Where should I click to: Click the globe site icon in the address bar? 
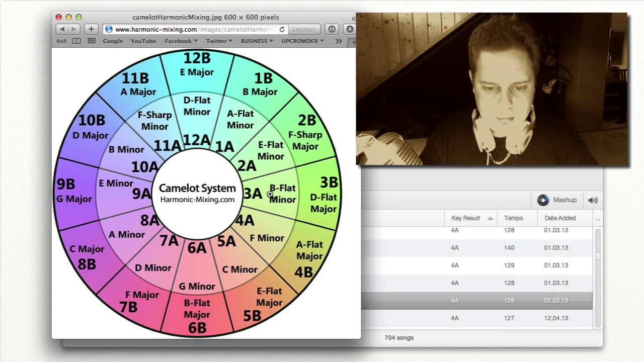click(x=109, y=29)
